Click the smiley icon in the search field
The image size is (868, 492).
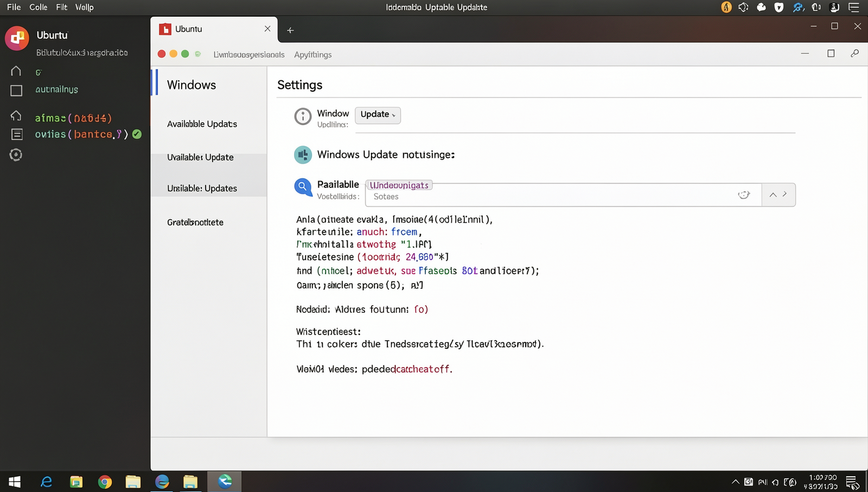(744, 195)
